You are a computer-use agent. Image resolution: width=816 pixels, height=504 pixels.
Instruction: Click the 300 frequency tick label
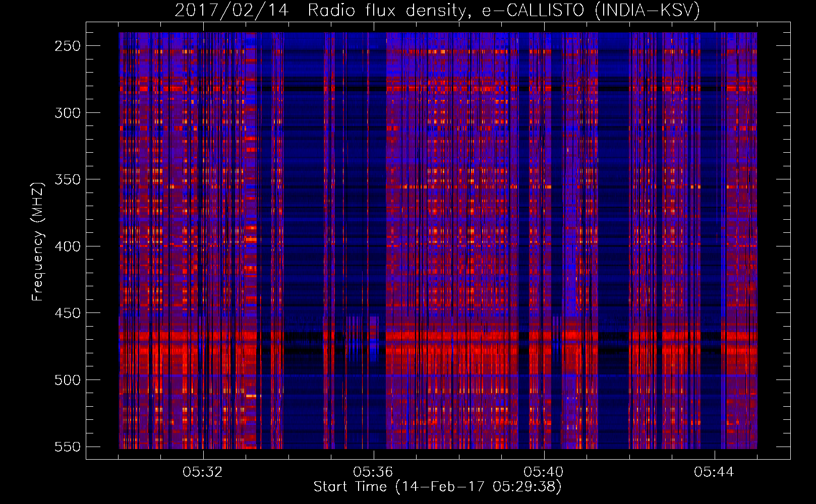pyautogui.click(x=68, y=113)
